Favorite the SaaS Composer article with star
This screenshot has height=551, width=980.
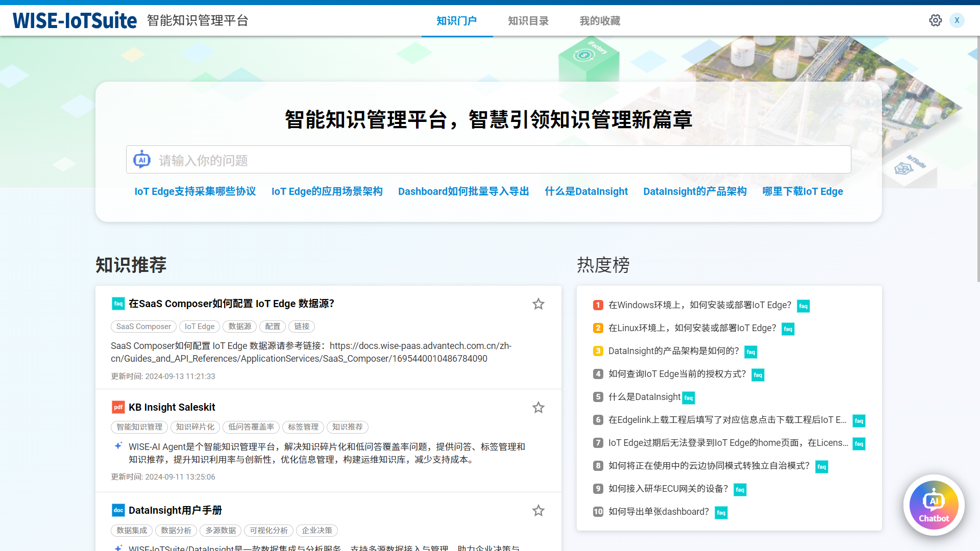click(538, 304)
